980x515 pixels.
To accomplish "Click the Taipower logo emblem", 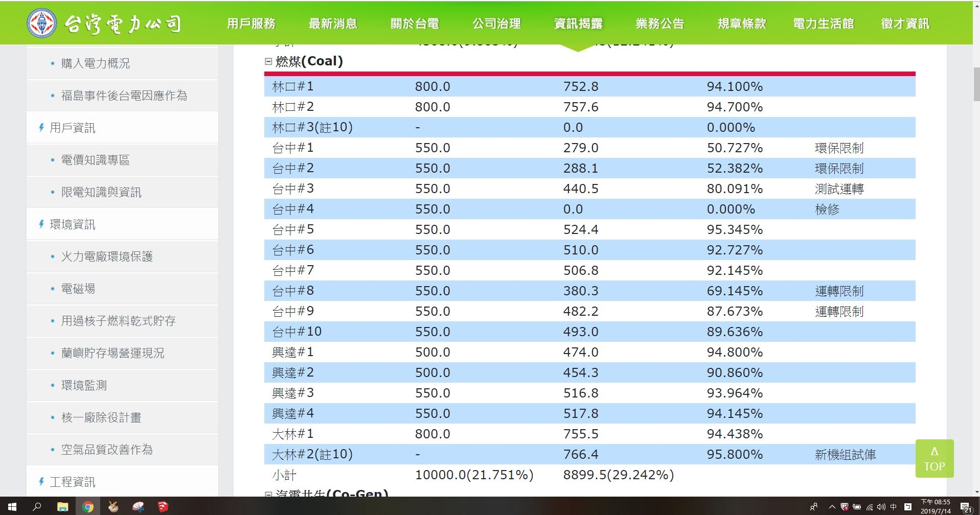I will (42, 24).
